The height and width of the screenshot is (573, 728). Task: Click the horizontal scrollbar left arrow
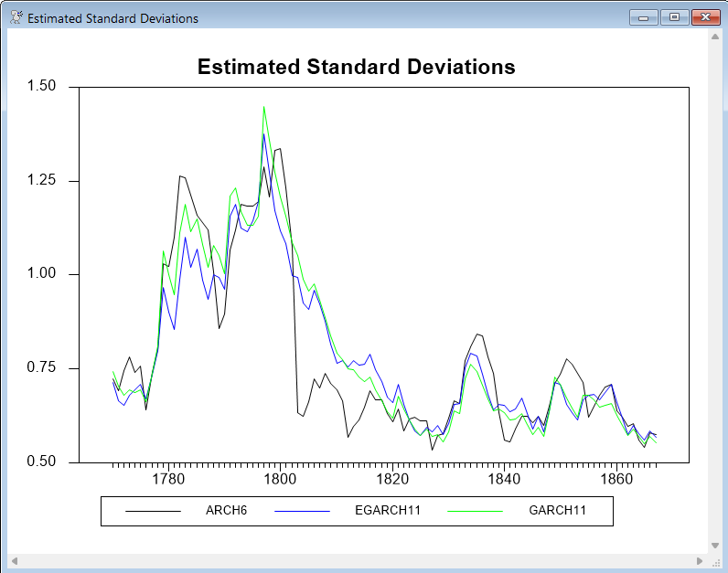[15, 559]
